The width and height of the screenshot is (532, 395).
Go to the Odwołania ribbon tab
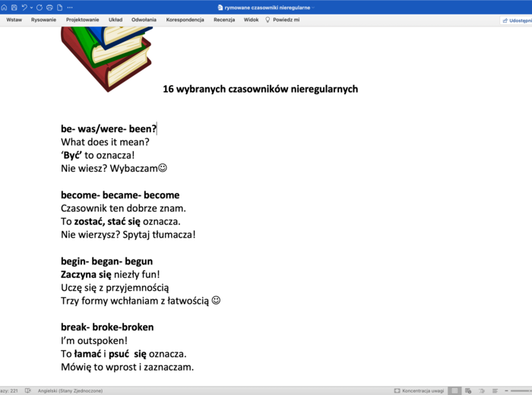[x=144, y=20]
